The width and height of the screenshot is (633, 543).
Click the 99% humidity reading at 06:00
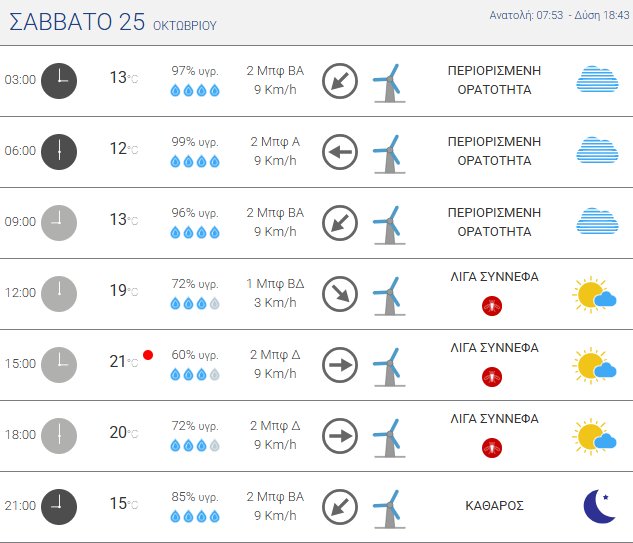(x=194, y=142)
